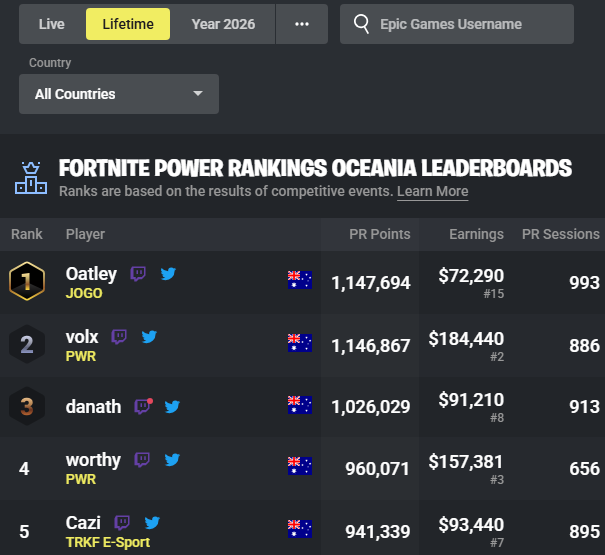Follow the Learn More link
The image size is (605, 555).
(433, 191)
